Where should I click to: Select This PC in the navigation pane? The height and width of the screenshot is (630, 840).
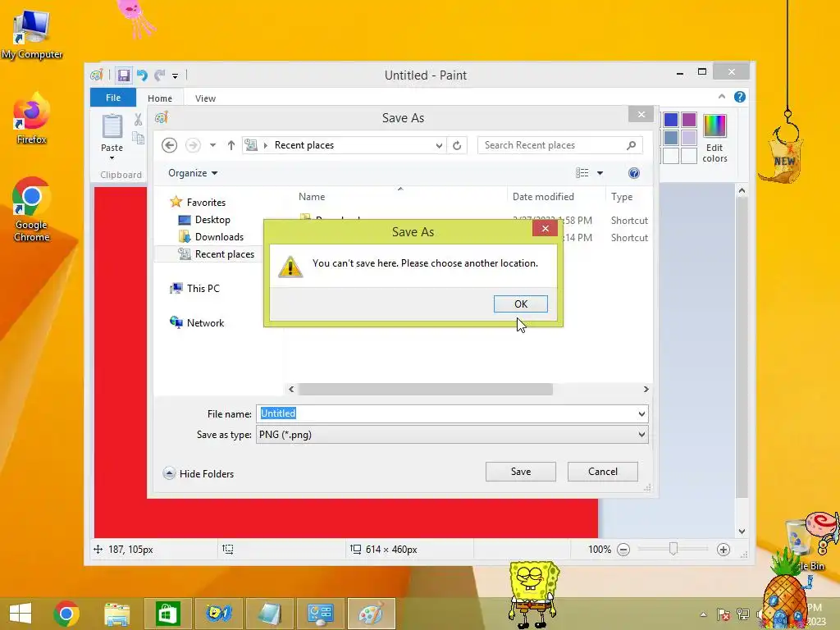click(194, 288)
